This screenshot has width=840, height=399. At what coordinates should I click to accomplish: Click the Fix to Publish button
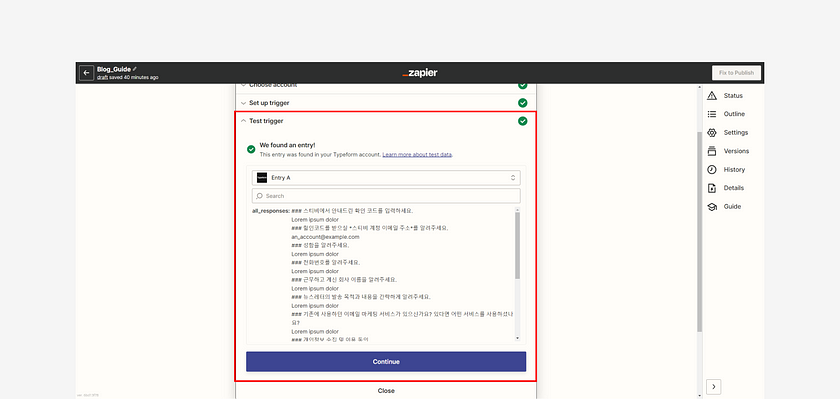point(736,73)
